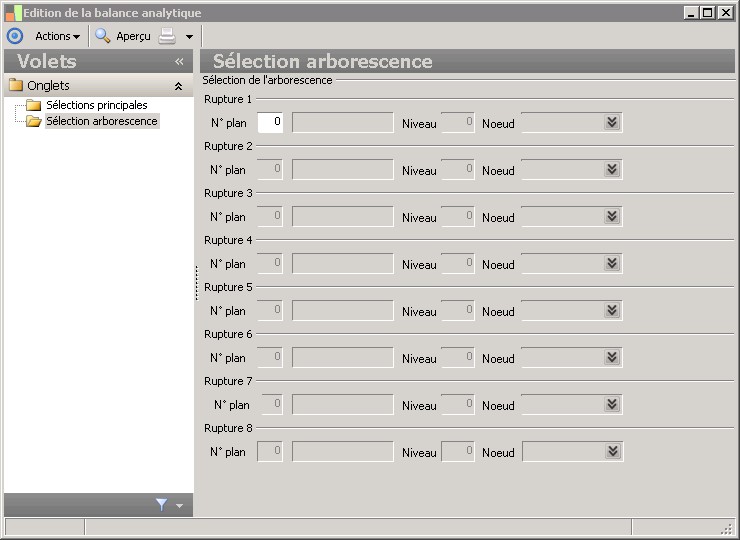Open the Rupture 1 Noeud dropdown
Screen dimensions: 740x540
612,123
